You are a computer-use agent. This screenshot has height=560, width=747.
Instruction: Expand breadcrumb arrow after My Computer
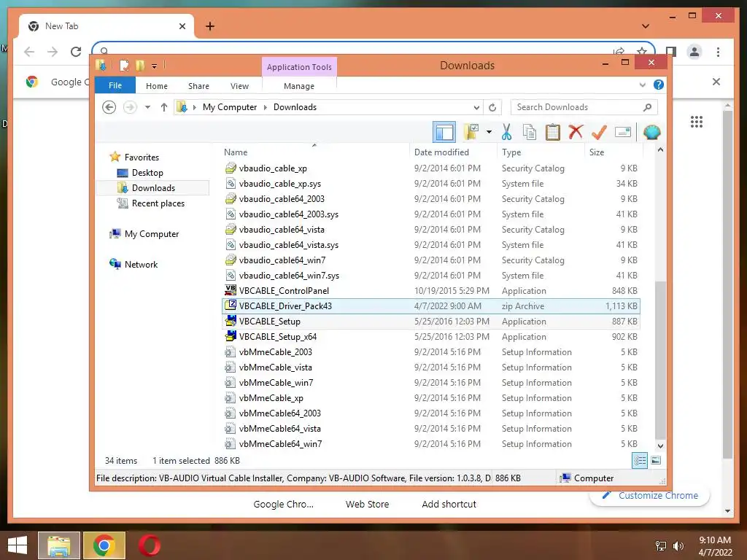[266, 107]
